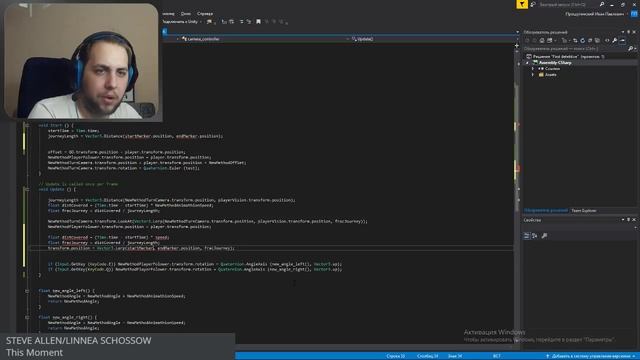Click the pin icon on Solution Explorer header
This screenshot has height=360, width=640.
[x=629, y=32]
